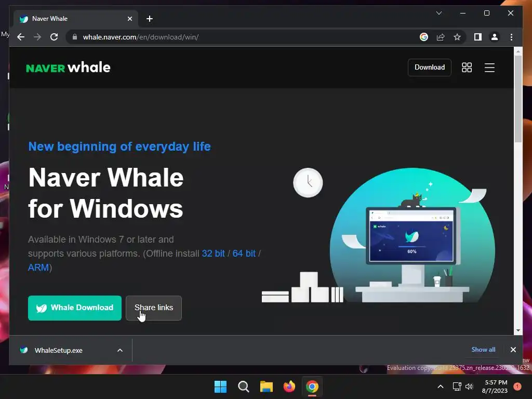Minimize the Chrome window
The height and width of the screenshot is (399, 532).
pos(463,13)
